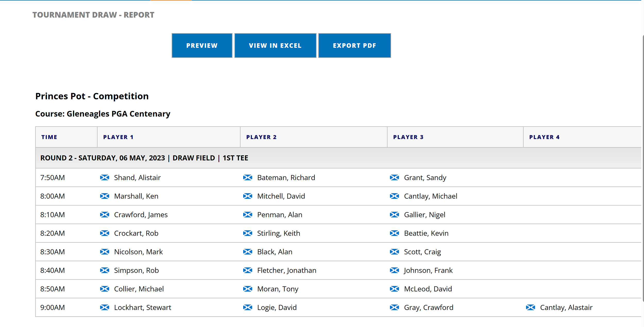Select the 9:00AM tee time
The width and height of the screenshot is (644, 327).
[53, 307]
